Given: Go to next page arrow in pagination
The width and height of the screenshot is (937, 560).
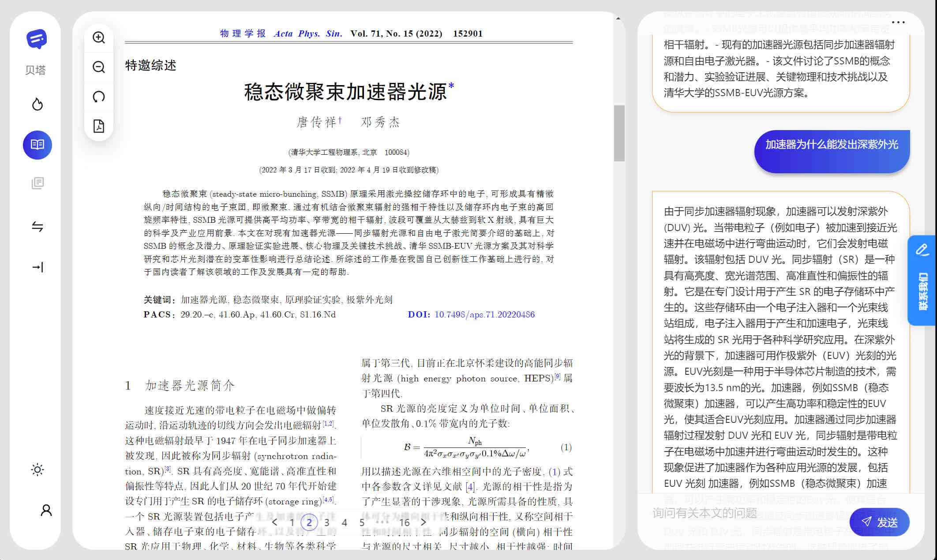Looking at the screenshot, I should [x=424, y=522].
